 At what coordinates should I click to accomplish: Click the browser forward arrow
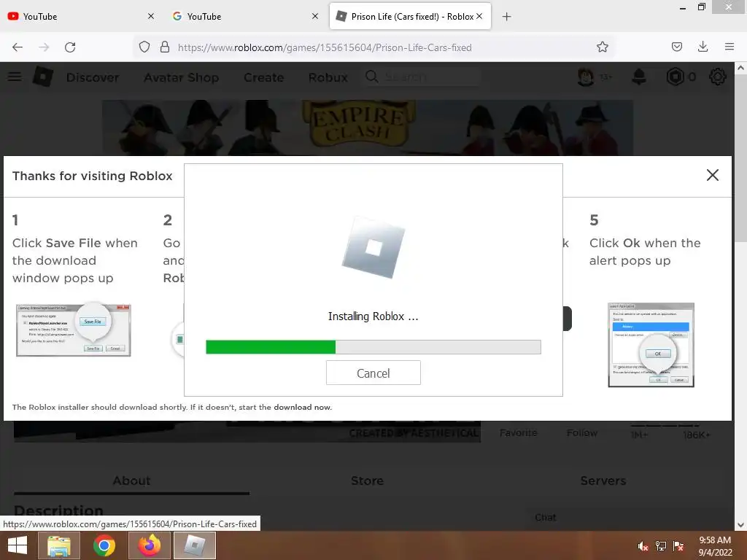(x=44, y=47)
